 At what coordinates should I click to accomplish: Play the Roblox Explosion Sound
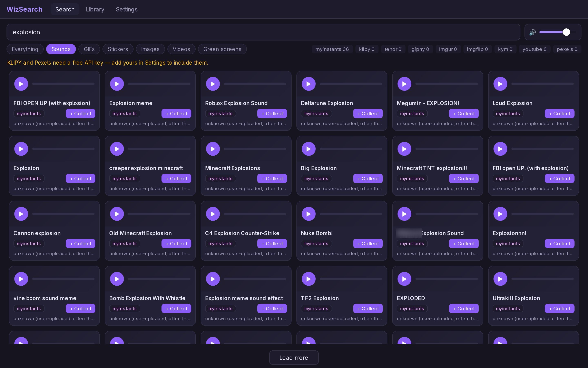pos(213,84)
